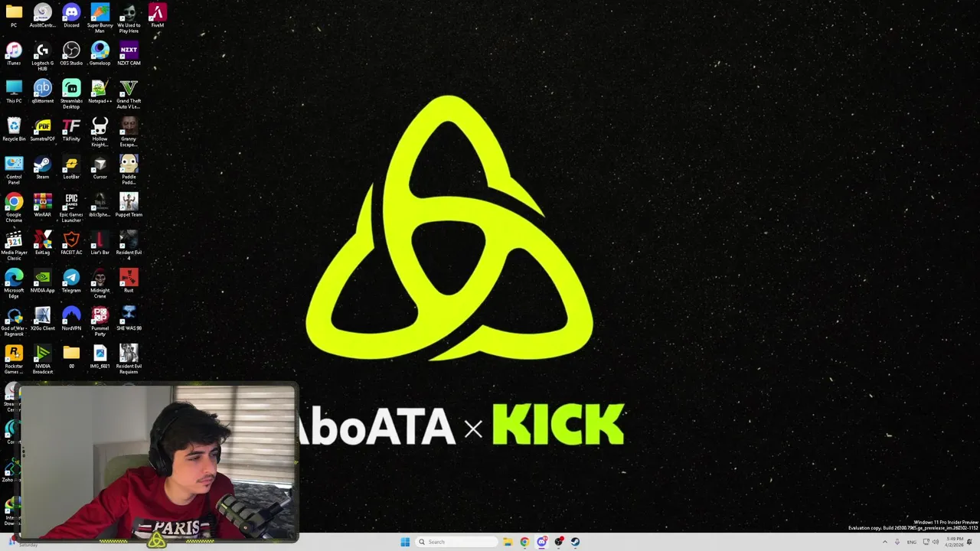Select the FACEIT AC shortcut
Viewport: 980px width, 551px height.
pyautogui.click(x=71, y=243)
